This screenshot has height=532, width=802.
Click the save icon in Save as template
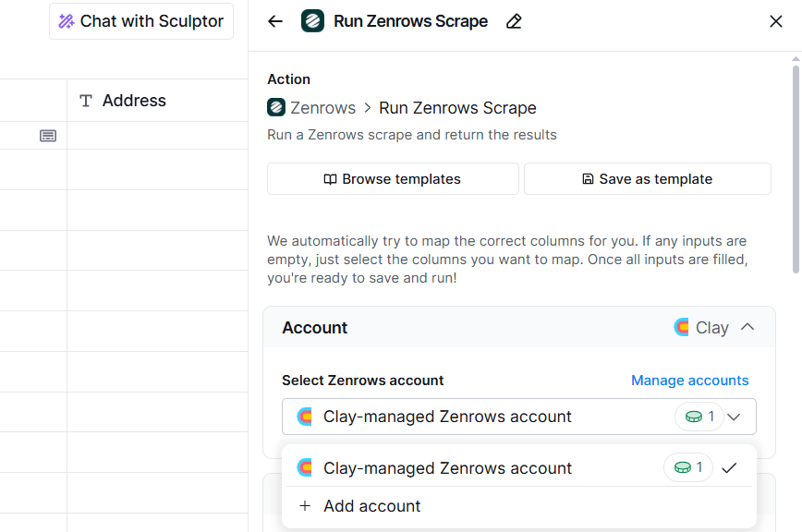(588, 179)
